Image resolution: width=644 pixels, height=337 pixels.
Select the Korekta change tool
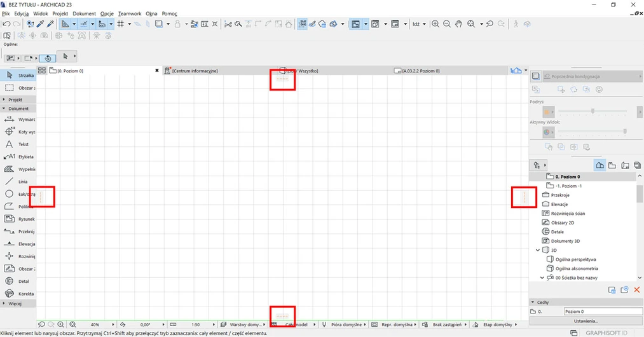(18, 294)
